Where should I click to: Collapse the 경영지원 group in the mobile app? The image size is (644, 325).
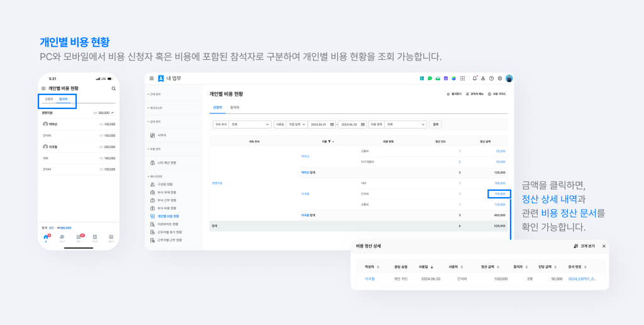click(113, 112)
